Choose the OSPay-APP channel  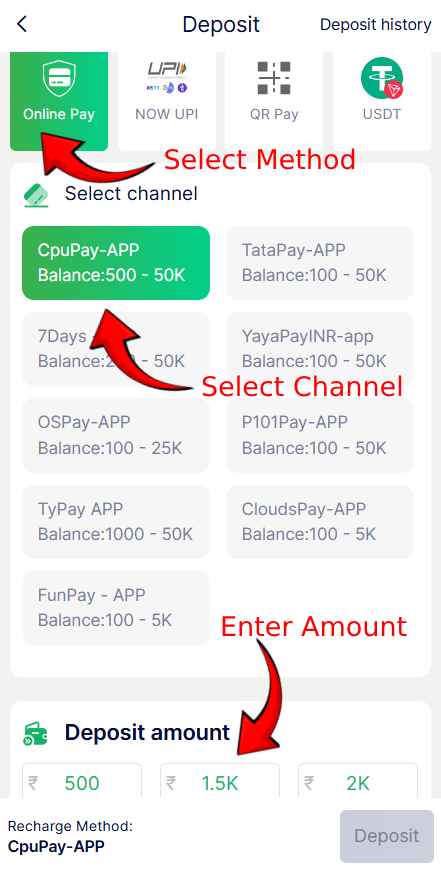pos(116,436)
